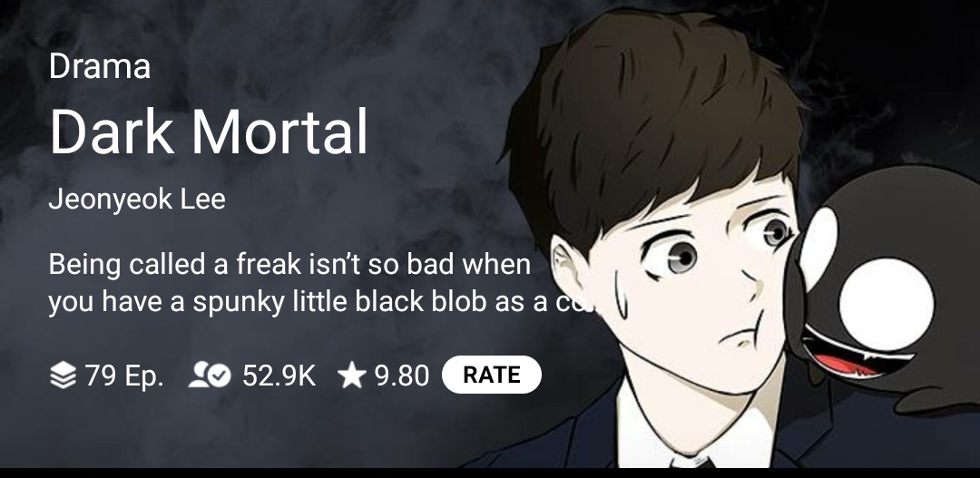Click the star rating icon

pos(352,376)
